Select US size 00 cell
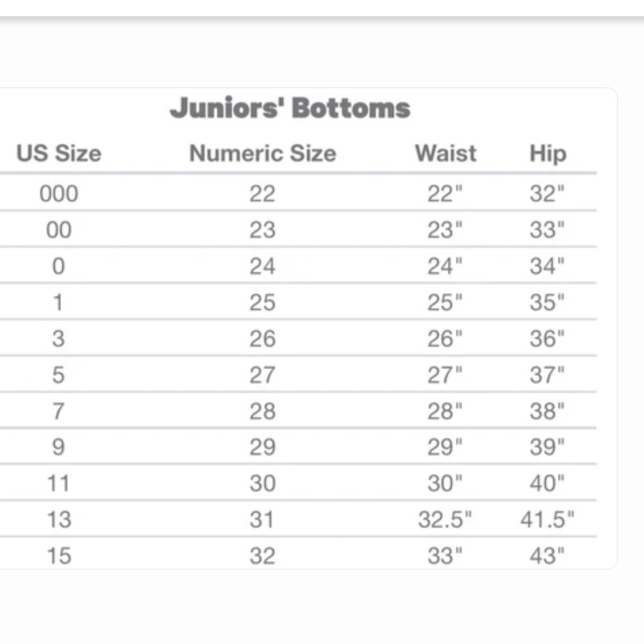Viewport: 644px width, 644px height. point(59,230)
